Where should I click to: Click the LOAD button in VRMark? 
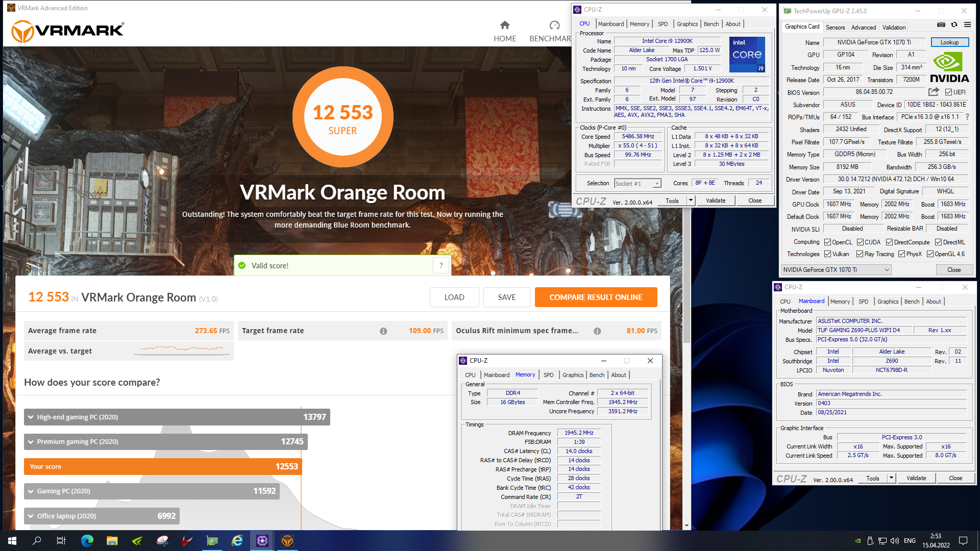(454, 297)
